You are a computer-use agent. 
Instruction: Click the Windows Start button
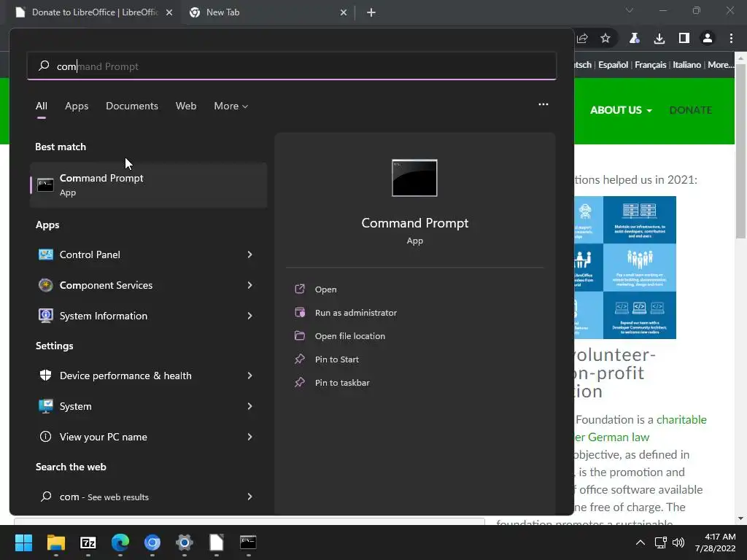23,542
